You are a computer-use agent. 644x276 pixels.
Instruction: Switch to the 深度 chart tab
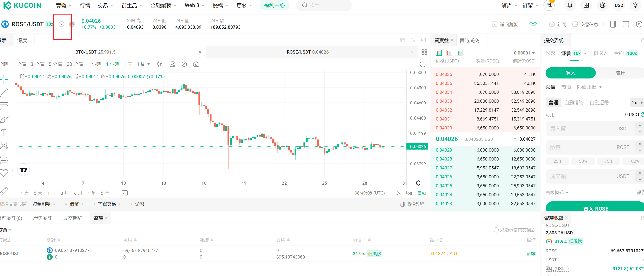(22, 40)
